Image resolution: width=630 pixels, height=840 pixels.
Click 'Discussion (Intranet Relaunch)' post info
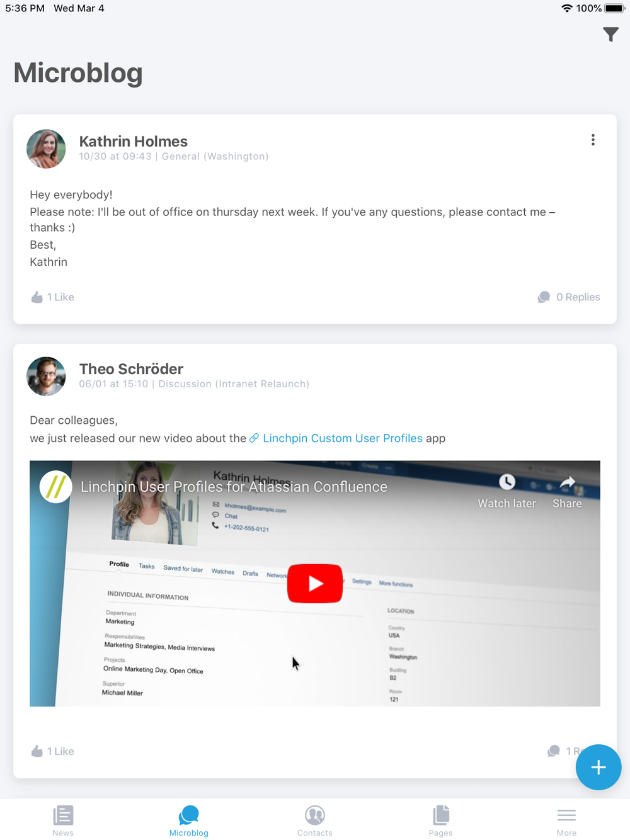pyautogui.click(x=234, y=383)
